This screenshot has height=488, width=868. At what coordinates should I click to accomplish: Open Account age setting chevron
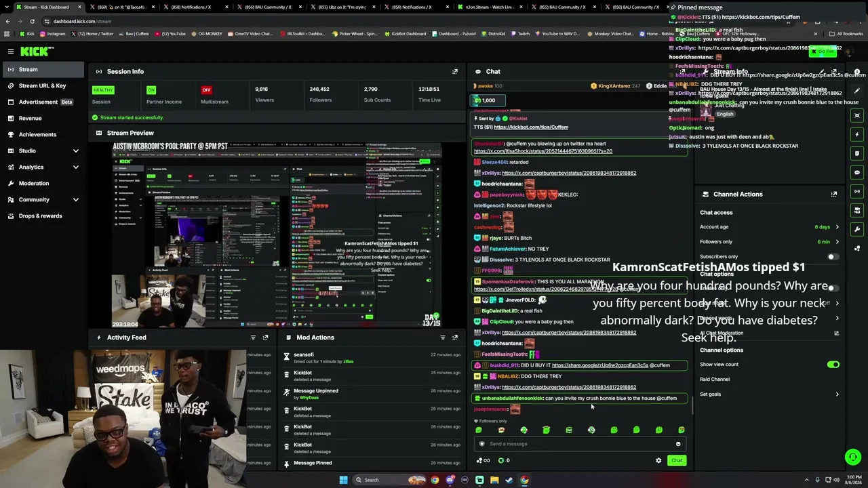pyautogui.click(x=837, y=227)
